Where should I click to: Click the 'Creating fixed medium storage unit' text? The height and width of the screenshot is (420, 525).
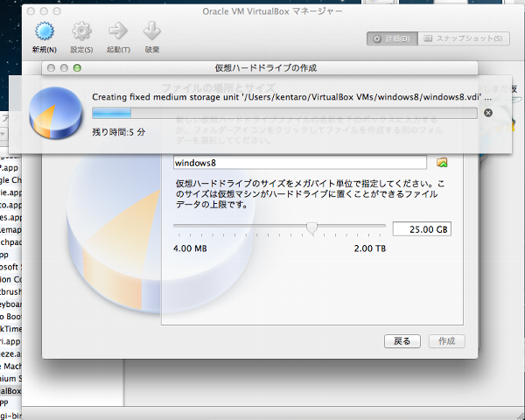click(x=291, y=97)
